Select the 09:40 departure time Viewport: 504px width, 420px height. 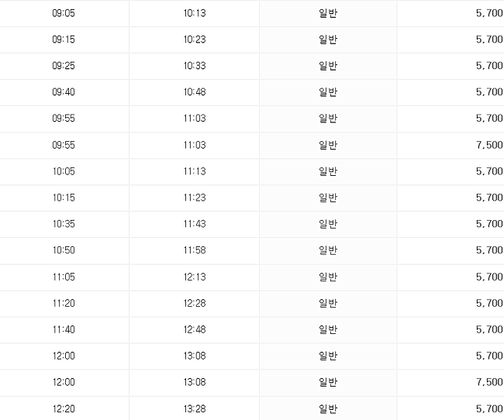(64, 92)
